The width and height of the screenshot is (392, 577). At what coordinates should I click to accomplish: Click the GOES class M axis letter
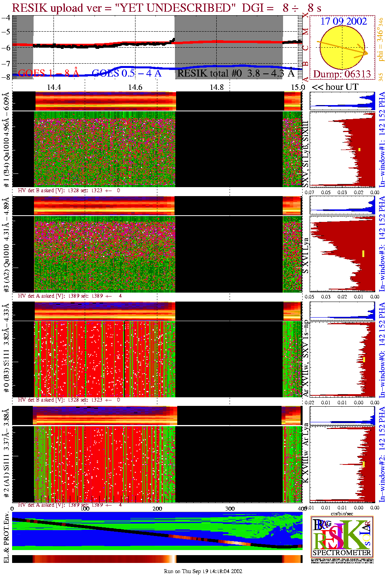[306, 31]
